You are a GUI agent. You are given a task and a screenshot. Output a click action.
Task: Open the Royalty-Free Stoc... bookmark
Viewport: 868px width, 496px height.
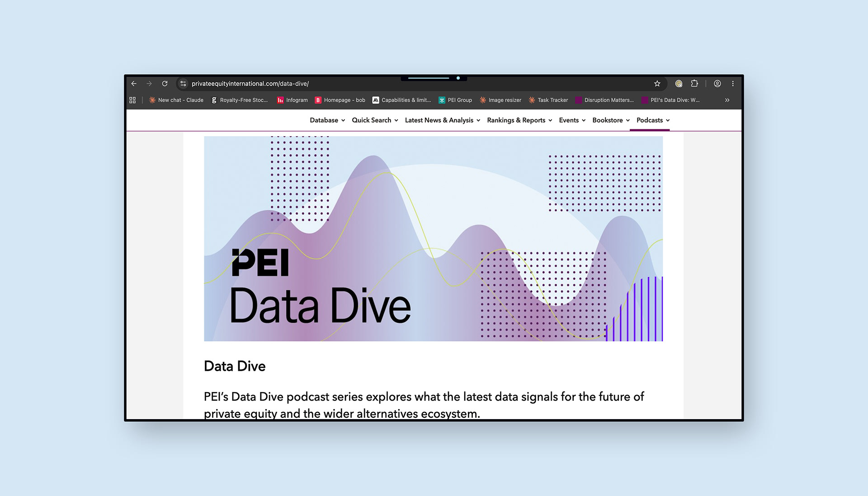pyautogui.click(x=240, y=100)
